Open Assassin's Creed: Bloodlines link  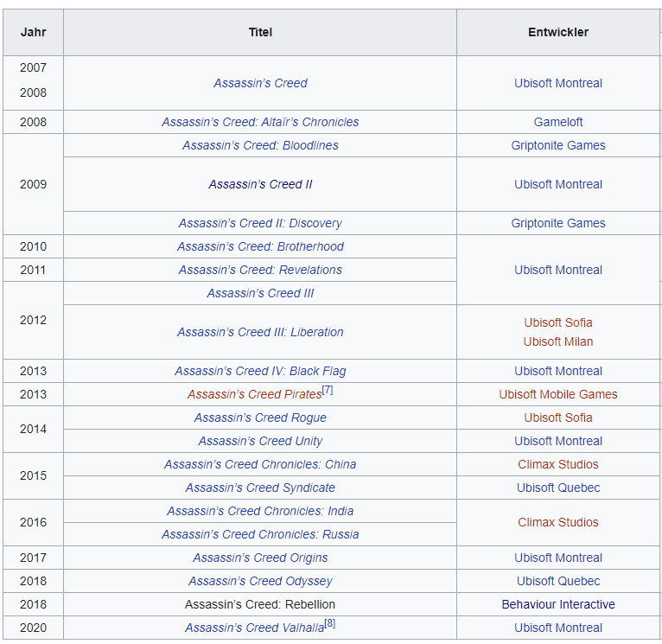click(260, 145)
